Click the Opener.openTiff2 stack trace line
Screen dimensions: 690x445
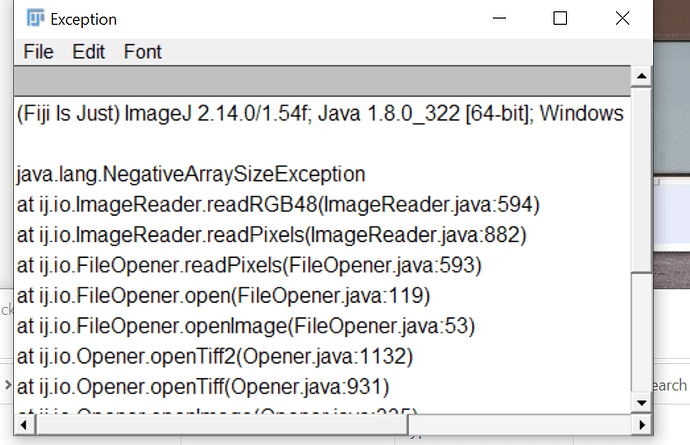(x=215, y=357)
